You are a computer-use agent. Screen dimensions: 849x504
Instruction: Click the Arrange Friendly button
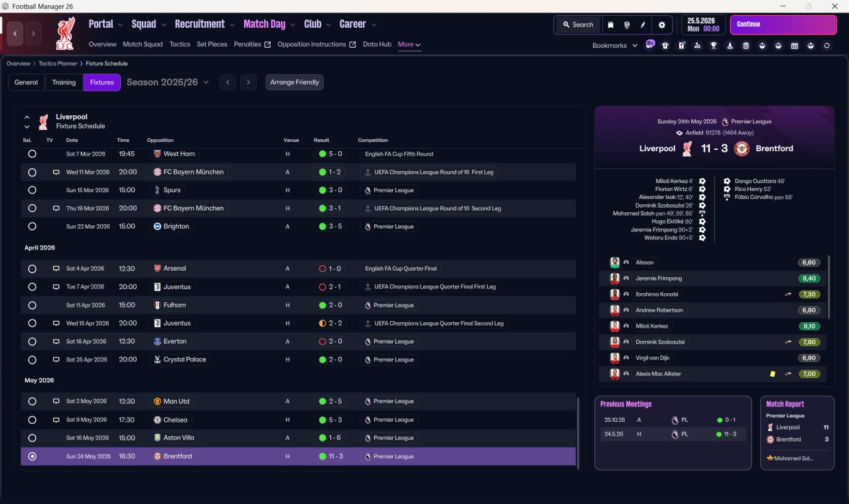(x=294, y=82)
